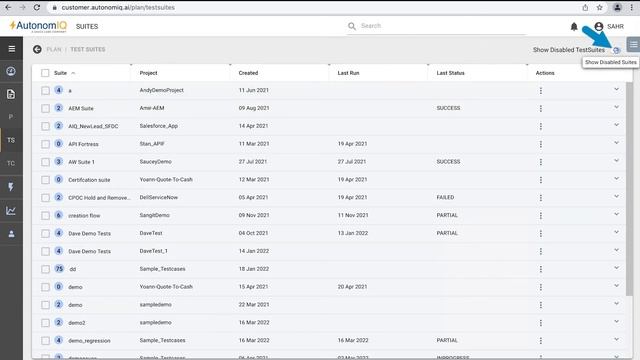Open the notifications bell
640x360 pixels.
tap(574, 27)
